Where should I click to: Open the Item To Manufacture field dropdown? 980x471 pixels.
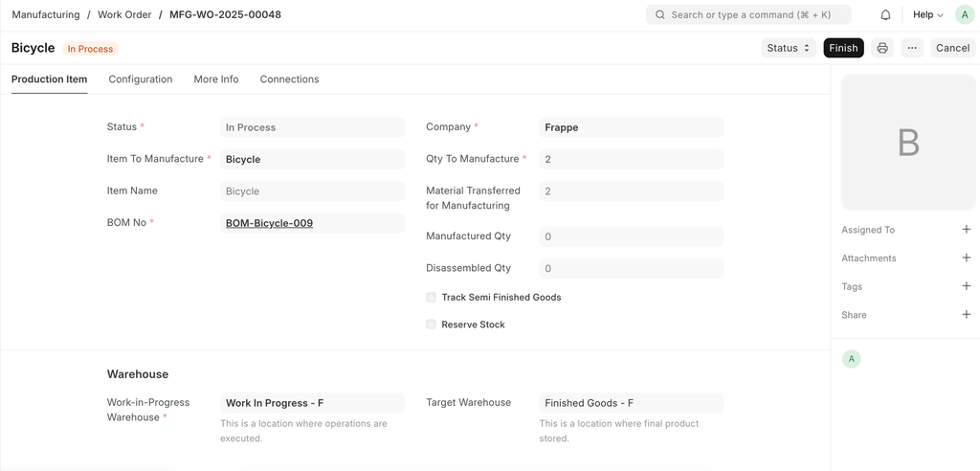coord(312,160)
